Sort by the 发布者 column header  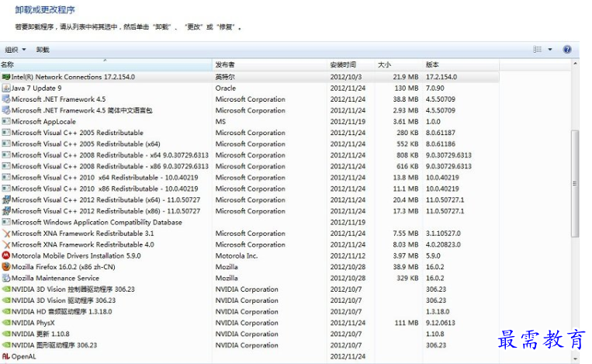pyautogui.click(x=269, y=64)
